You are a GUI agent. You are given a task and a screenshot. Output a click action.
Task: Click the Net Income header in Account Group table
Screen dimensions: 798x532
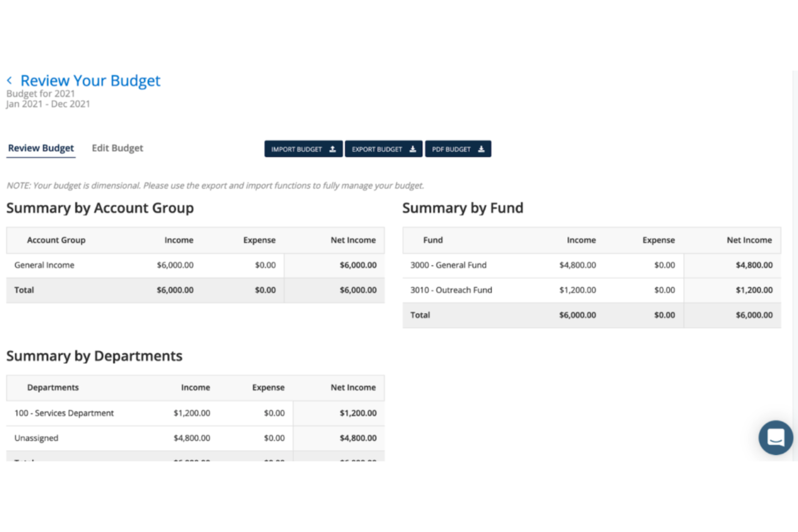pos(353,240)
